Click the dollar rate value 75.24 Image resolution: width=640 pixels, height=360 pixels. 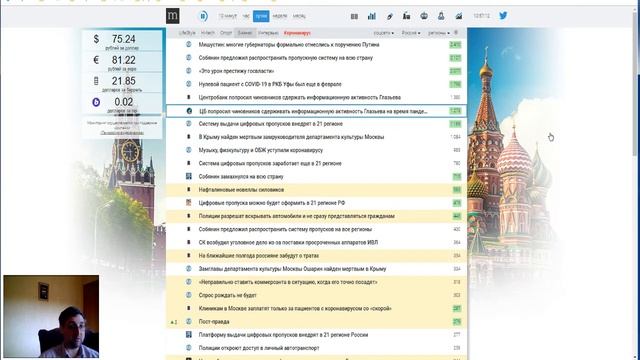point(123,39)
